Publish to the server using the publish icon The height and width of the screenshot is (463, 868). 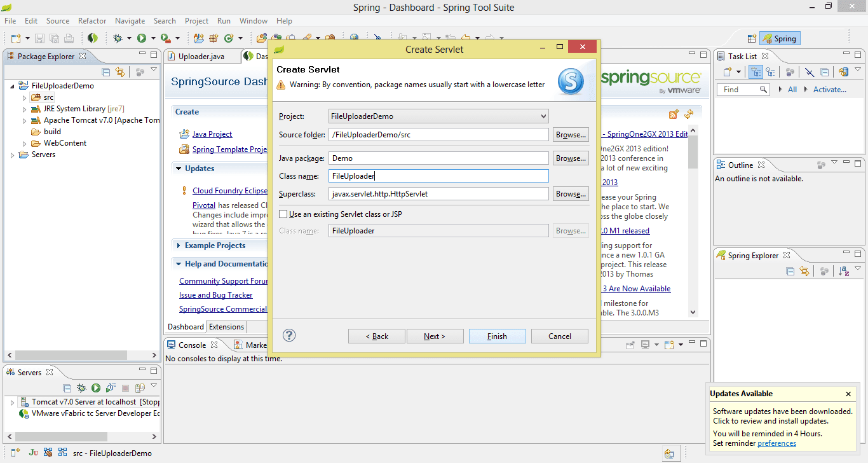point(139,388)
